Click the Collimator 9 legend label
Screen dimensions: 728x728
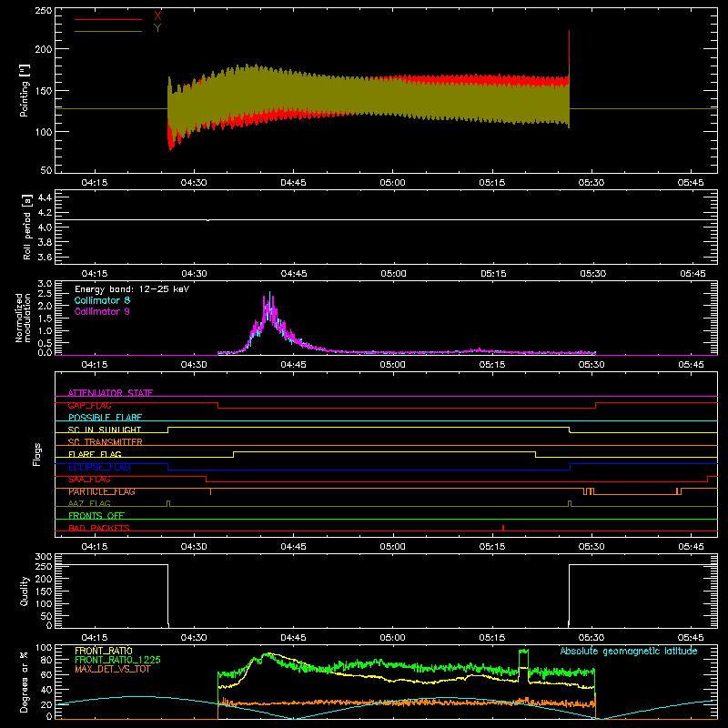102,311
